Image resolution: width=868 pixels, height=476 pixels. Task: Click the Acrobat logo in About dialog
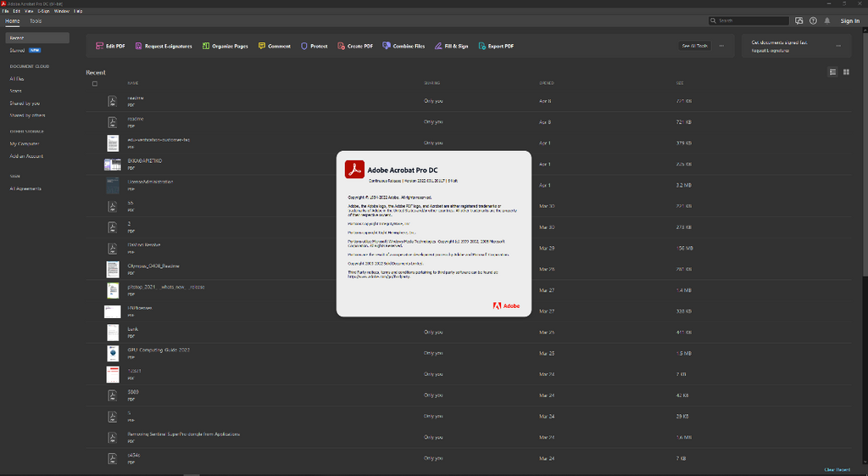pos(354,170)
